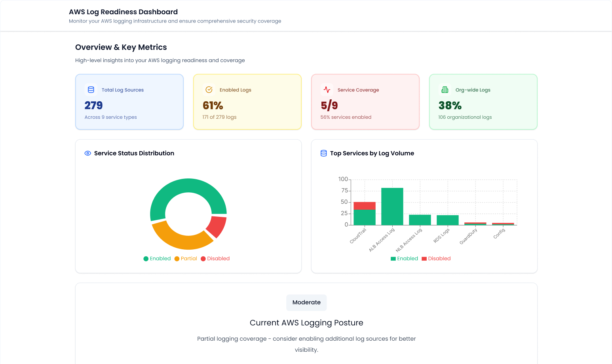Click the green Enabled legend square in the donut chart
The width and height of the screenshot is (612, 364).
point(146,258)
